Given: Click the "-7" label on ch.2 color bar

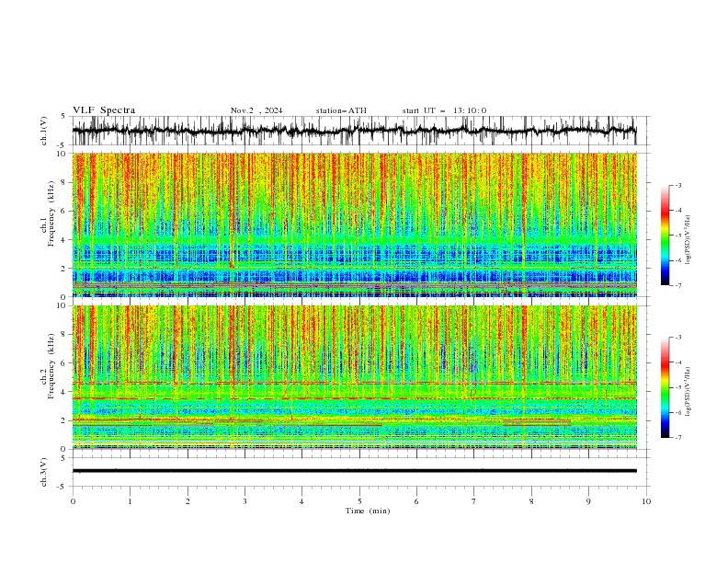Looking at the screenshot, I should 678,437.
